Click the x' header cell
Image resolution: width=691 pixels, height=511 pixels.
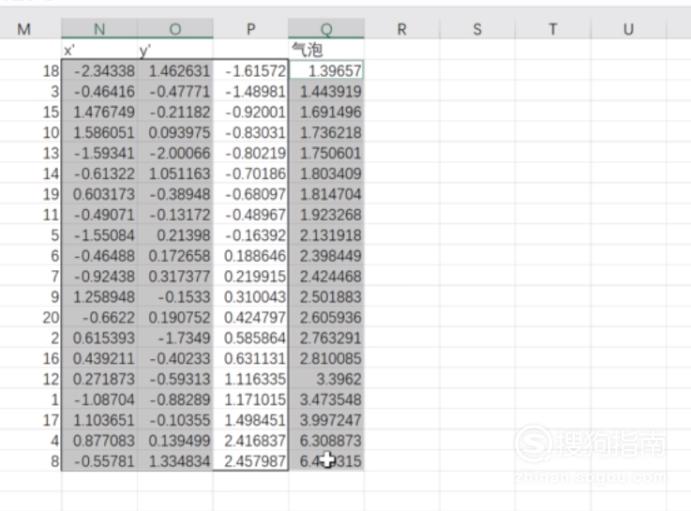[x=99, y=50]
